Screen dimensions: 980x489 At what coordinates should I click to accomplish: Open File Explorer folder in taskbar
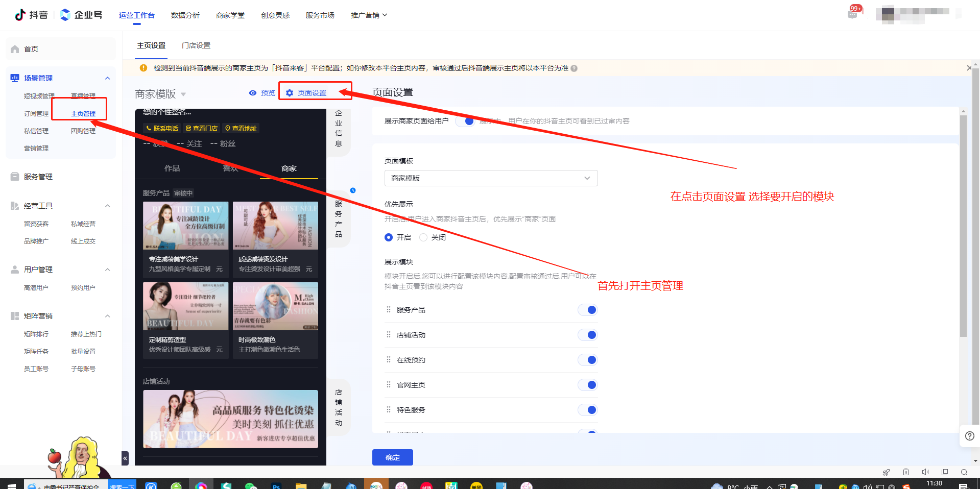(301, 485)
